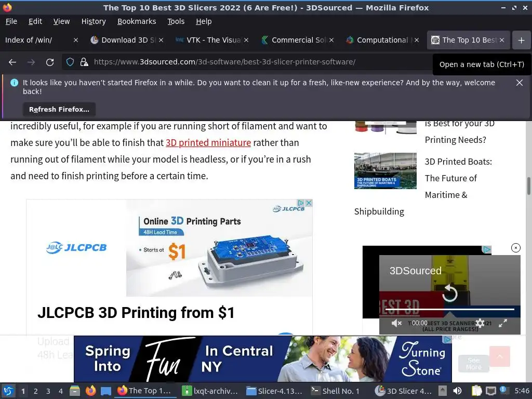Image resolution: width=532 pixels, height=399 pixels.
Task: Reload the current page
Action: tap(50, 62)
